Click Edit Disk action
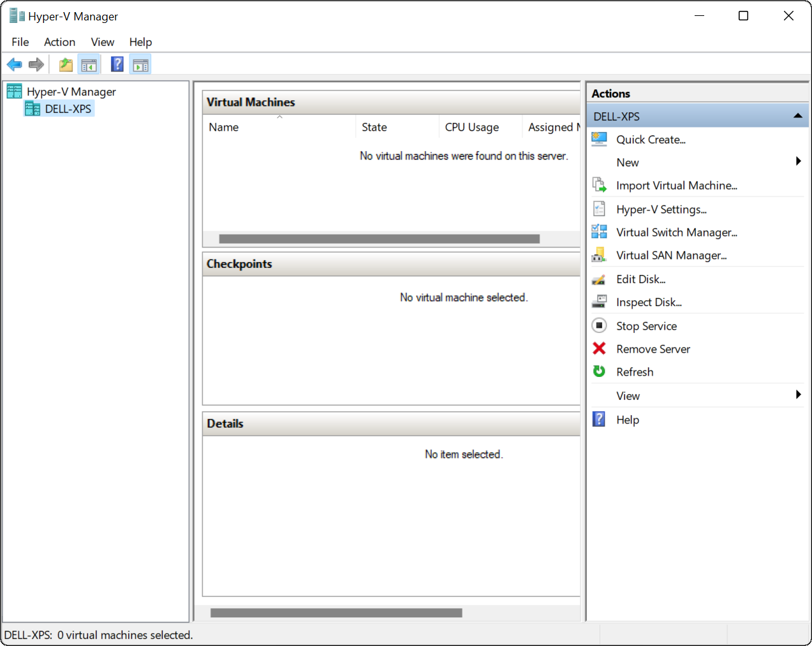The width and height of the screenshot is (812, 646). [x=640, y=279]
